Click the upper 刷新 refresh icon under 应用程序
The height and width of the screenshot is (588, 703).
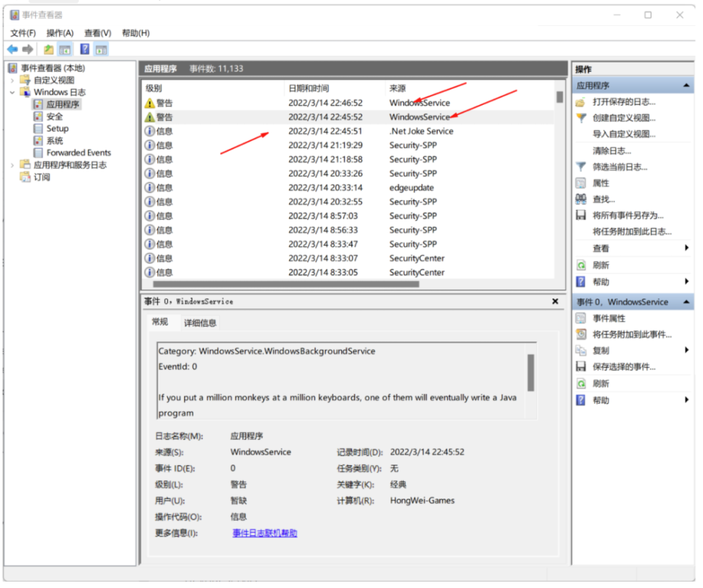coord(581,266)
